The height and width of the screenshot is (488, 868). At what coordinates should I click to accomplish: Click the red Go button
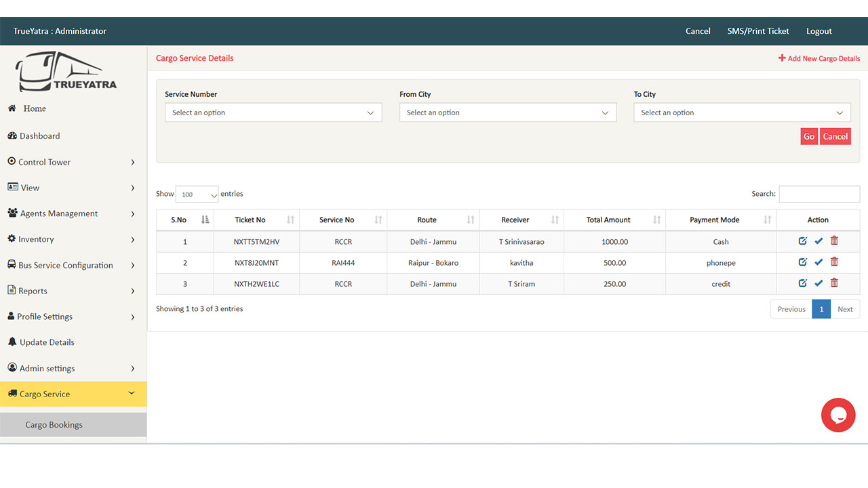click(x=808, y=136)
